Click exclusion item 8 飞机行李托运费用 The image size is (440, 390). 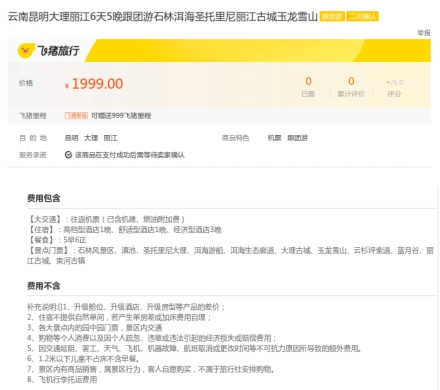(62, 379)
